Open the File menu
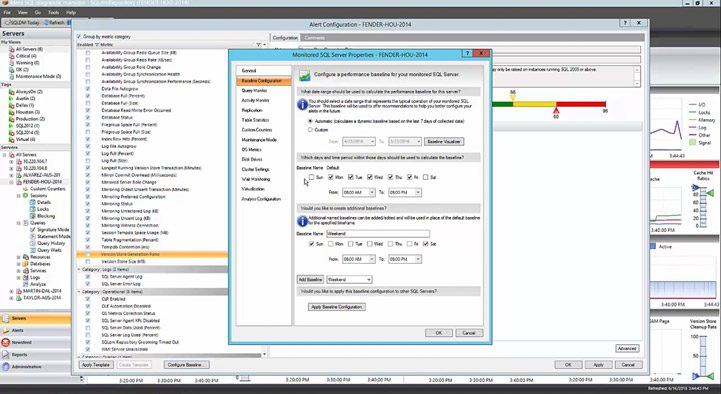The height and width of the screenshot is (394, 721). (7, 12)
